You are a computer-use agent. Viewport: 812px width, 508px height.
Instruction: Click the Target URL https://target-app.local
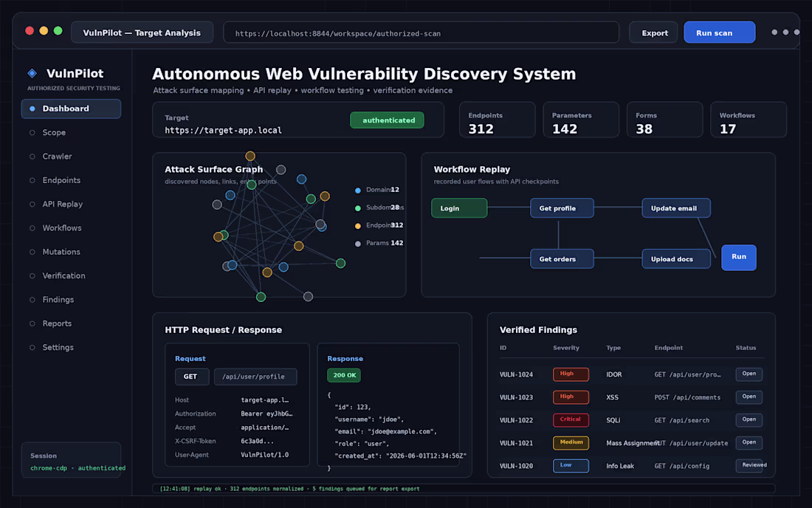click(x=223, y=130)
